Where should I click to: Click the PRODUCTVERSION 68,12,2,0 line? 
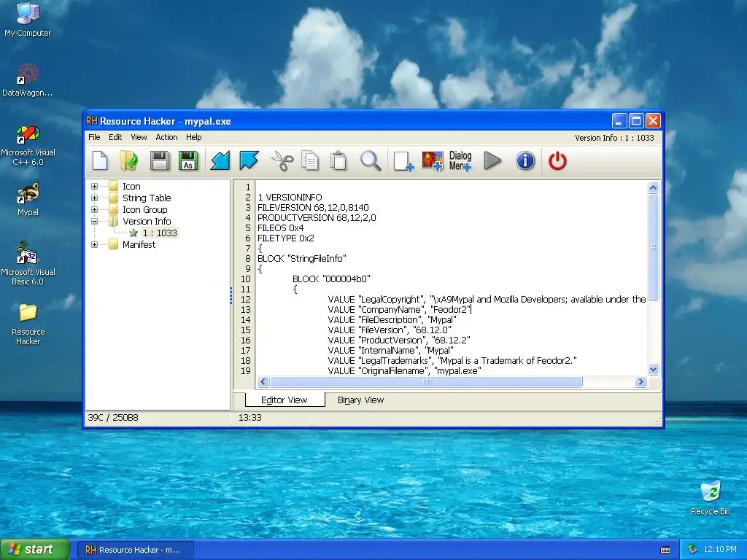pyautogui.click(x=317, y=217)
